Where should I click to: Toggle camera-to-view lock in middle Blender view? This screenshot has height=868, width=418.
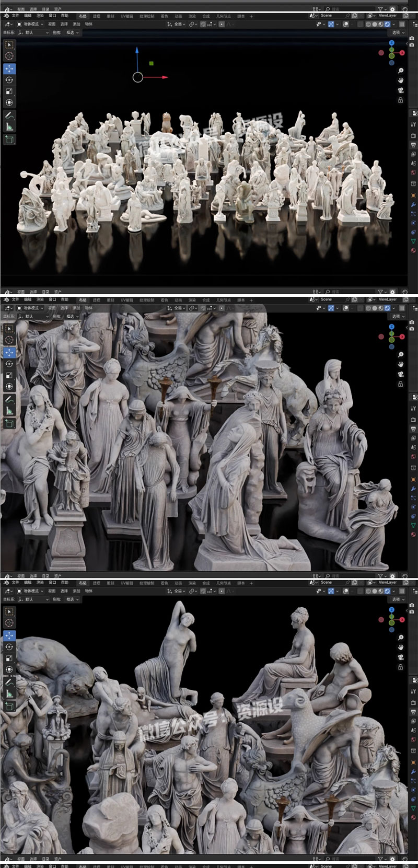[401, 384]
